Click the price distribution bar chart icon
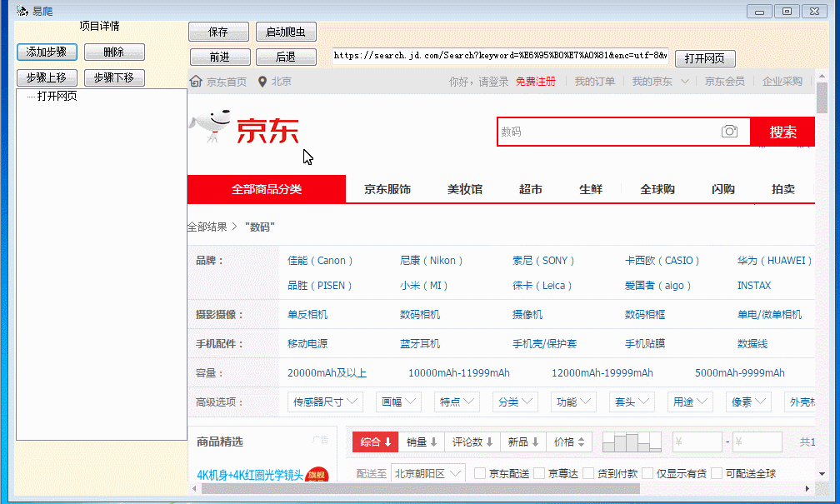 632,442
